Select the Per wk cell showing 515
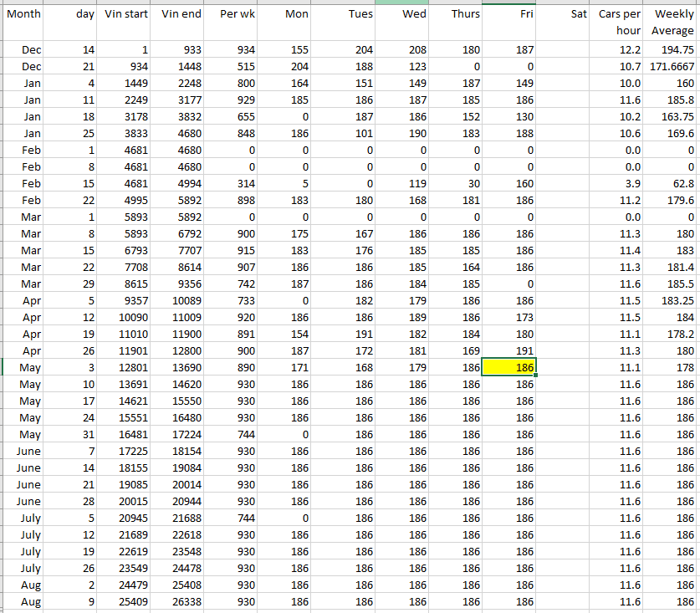The width and height of the screenshot is (700, 613). [232, 66]
